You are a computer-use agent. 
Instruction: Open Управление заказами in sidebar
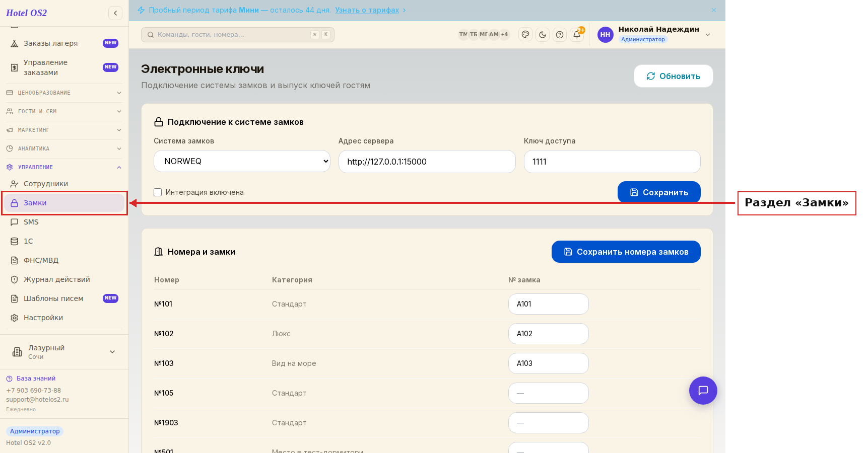64,67
